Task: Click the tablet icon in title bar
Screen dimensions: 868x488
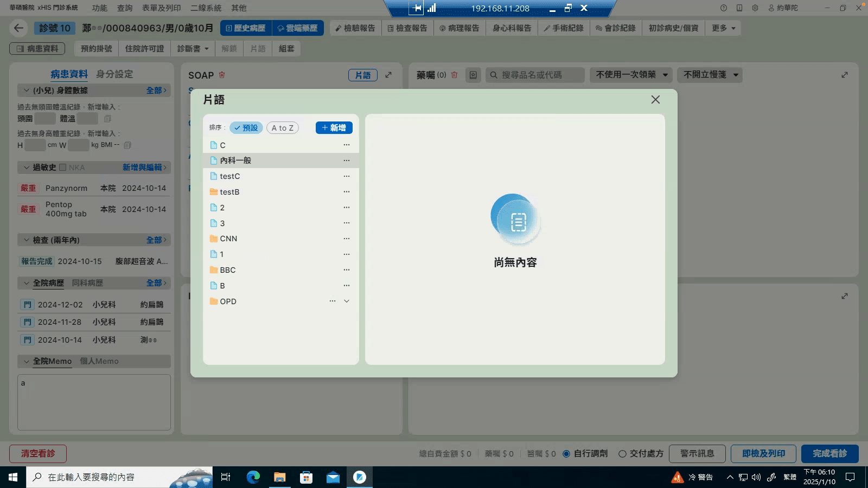Action: pos(739,8)
